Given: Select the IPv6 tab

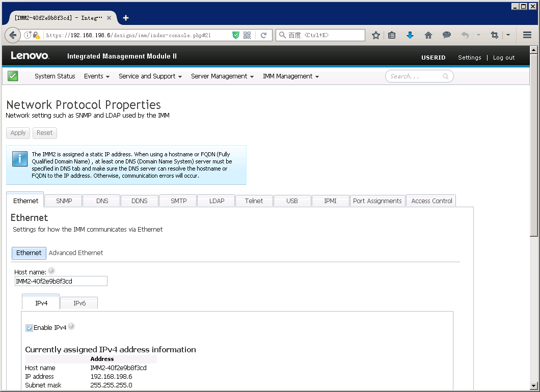Looking at the screenshot, I should click(x=79, y=303).
